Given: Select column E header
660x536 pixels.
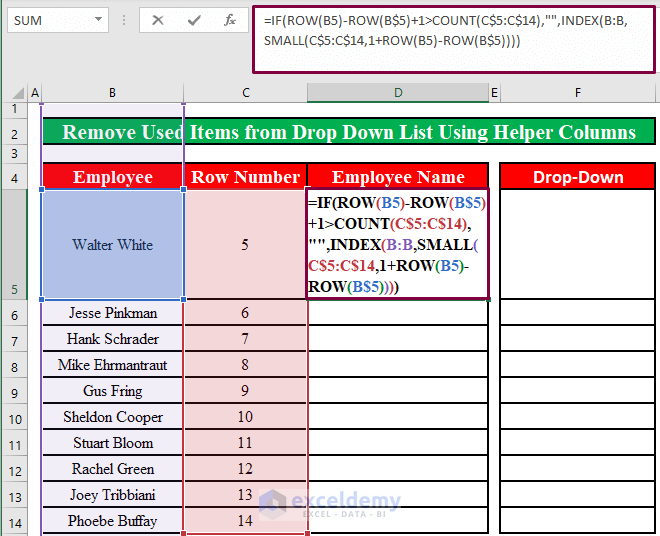Looking at the screenshot, I should [x=494, y=93].
